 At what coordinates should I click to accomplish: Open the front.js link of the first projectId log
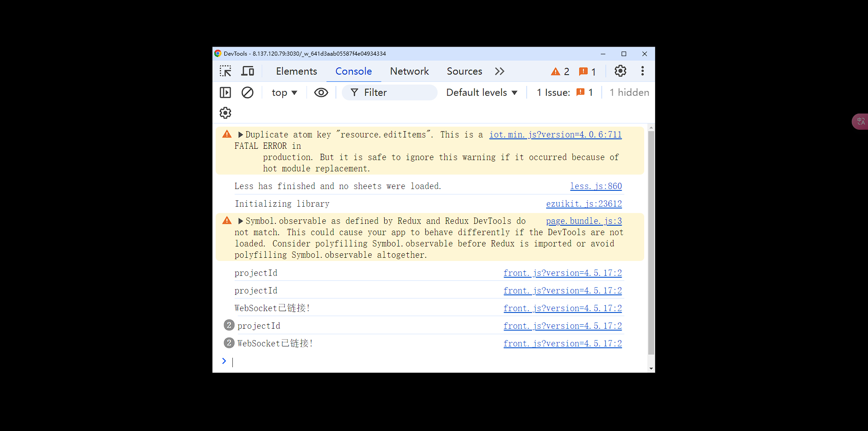[562, 273]
